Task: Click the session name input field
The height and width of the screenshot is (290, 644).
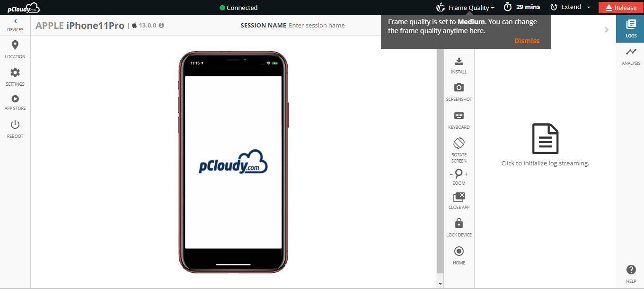Action: pyautogui.click(x=317, y=26)
